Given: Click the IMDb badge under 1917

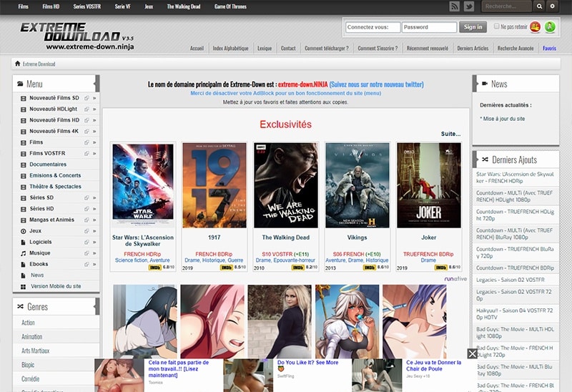Looking at the screenshot, I should tap(226, 268).
